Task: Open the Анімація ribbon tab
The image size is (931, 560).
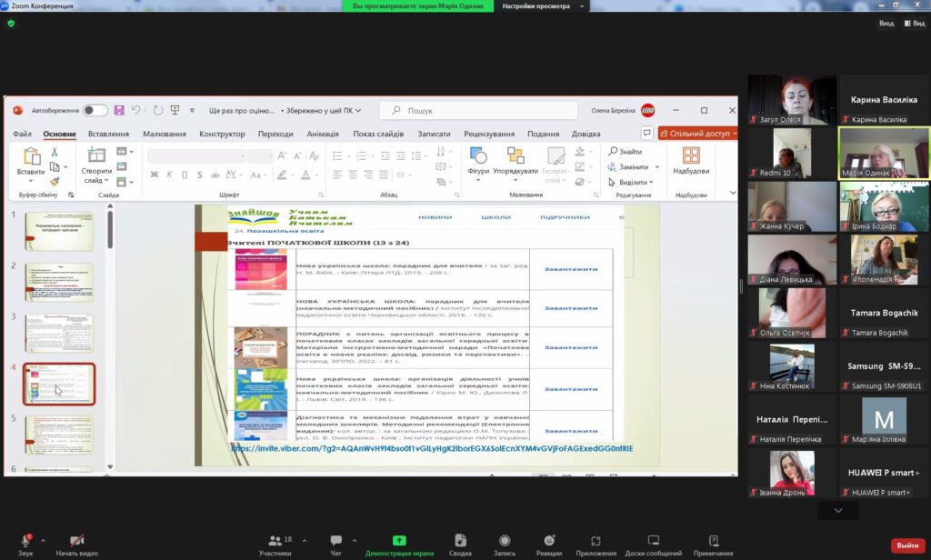Action: point(323,134)
